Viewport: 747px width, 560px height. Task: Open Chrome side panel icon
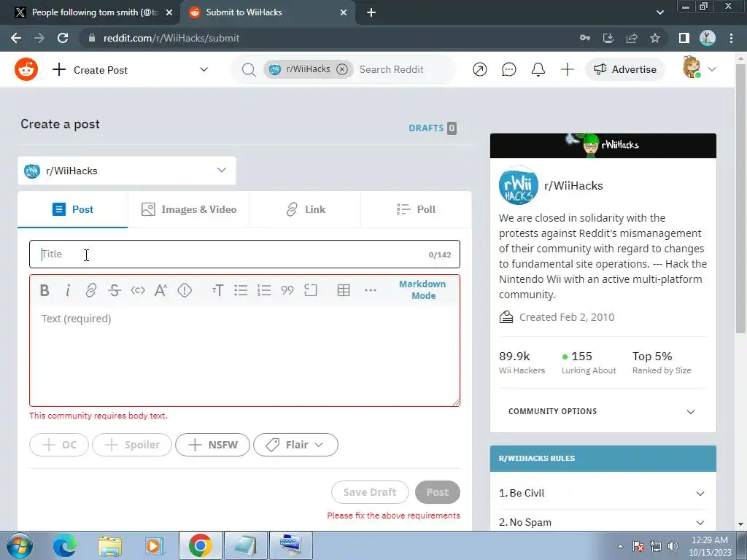(684, 38)
